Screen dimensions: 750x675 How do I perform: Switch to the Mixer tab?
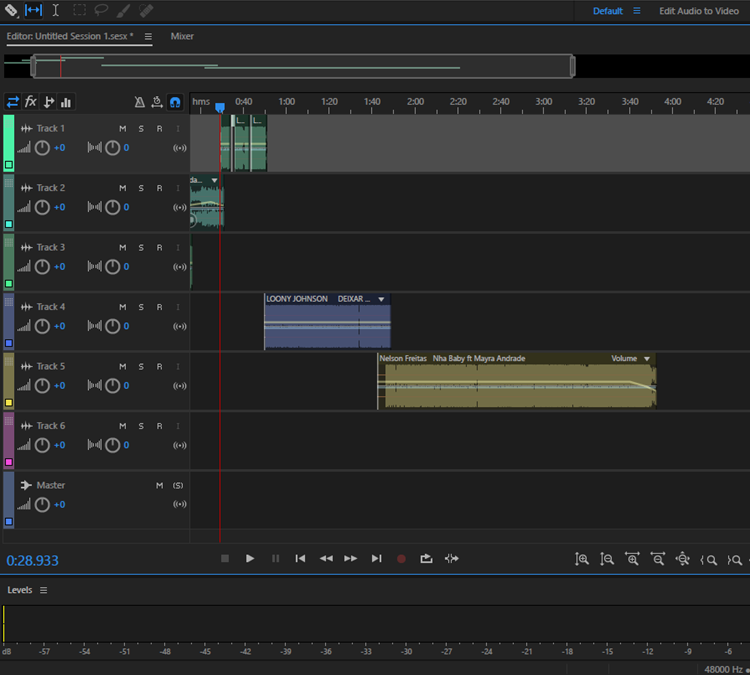coord(182,36)
